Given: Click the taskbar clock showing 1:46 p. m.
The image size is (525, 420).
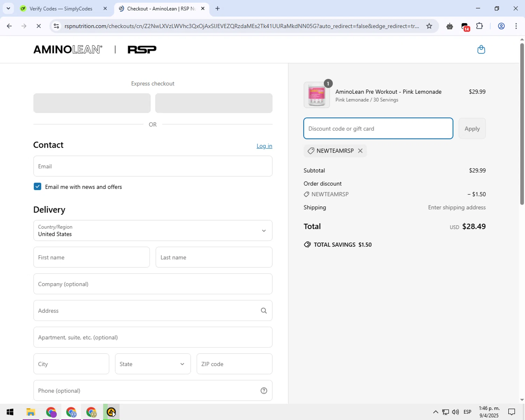Looking at the screenshot, I should [489, 412].
